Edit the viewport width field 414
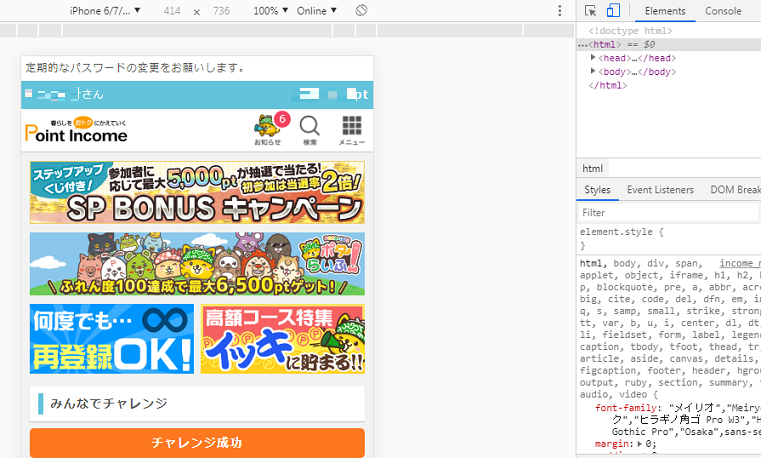The height and width of the screenshot is (458, 761). (x=172, y=11)
